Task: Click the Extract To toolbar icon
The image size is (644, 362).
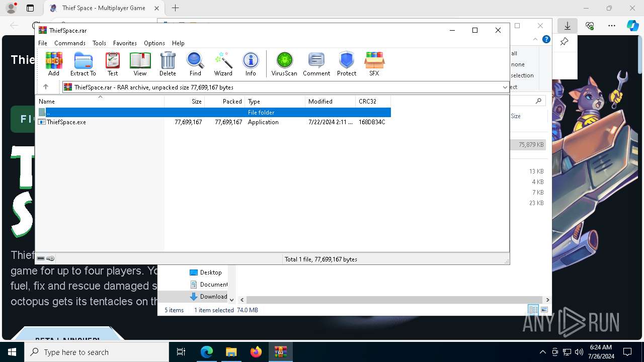Action: tap(83, 64)
